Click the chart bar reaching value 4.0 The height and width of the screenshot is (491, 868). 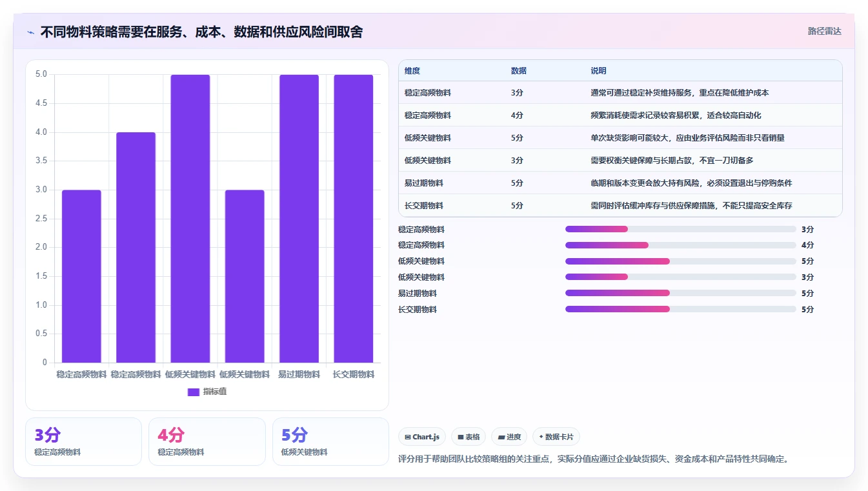coord(136,247)
